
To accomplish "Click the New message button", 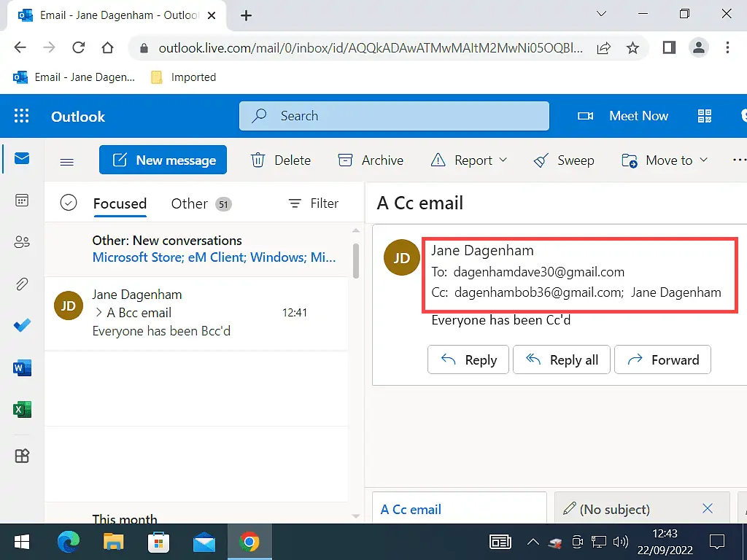I will coord(163,160).
